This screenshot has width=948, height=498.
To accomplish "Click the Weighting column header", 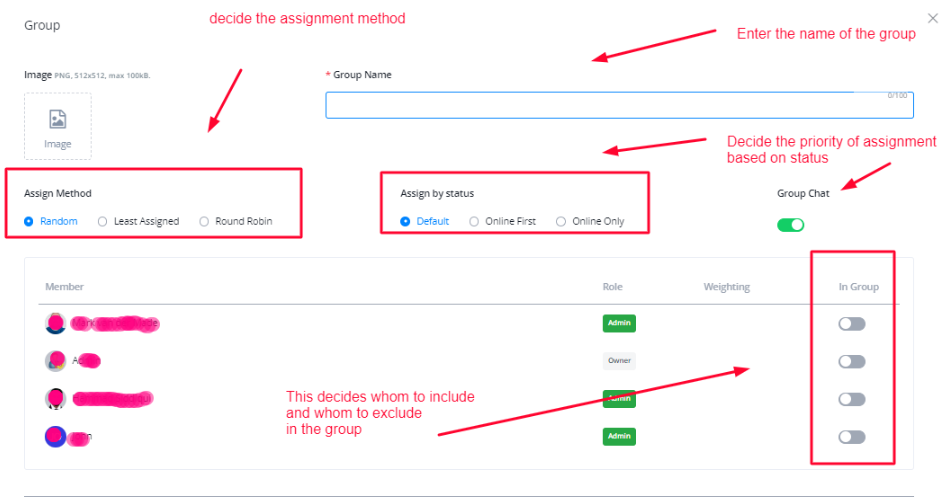I will [726, 287].
